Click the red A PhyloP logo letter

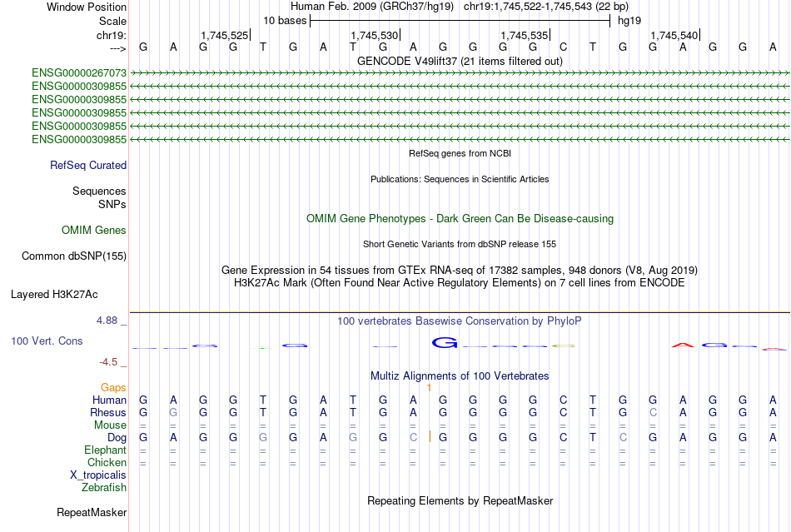[x=683, y=346]
